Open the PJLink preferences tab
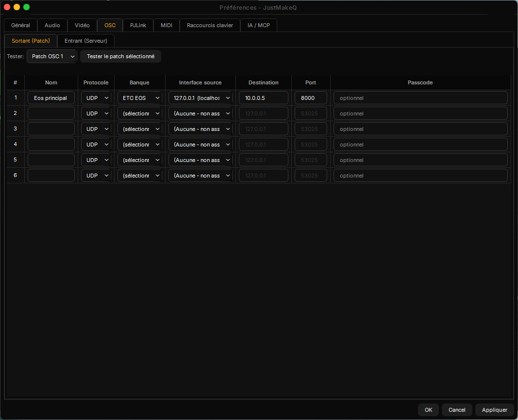The width and height of the screenshot is (518, 420). tap(138, 25)
